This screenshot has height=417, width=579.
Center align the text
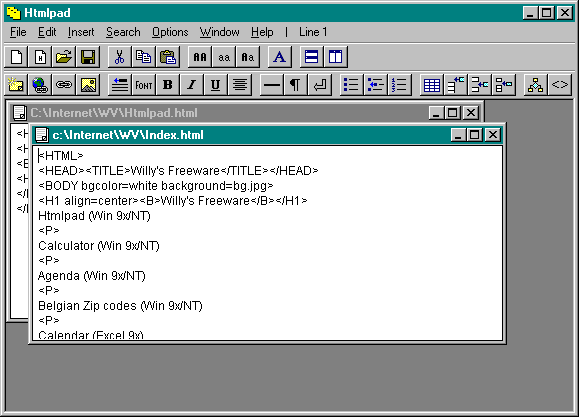pyautogui.click(x=240, y=85)
